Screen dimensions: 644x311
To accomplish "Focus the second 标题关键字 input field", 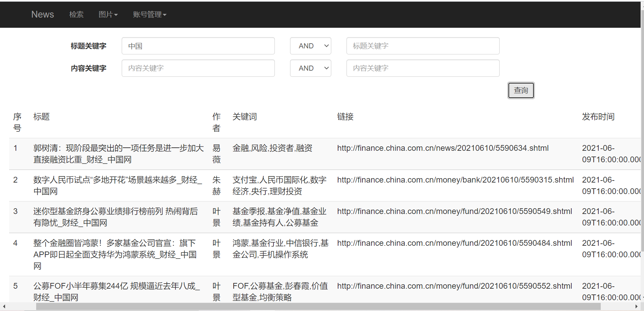I will tap(423, 46).
